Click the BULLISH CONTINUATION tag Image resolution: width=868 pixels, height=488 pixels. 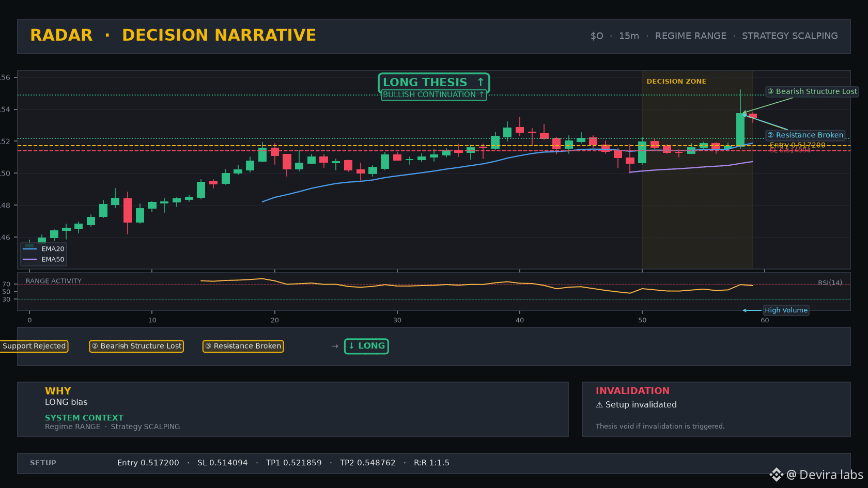point(433,95)
